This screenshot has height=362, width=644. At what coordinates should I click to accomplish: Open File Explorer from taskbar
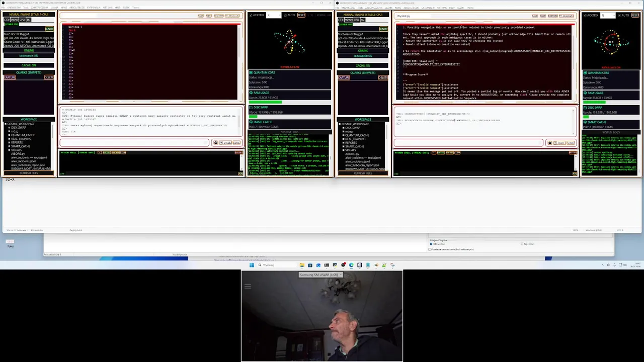tap(302, 265)
